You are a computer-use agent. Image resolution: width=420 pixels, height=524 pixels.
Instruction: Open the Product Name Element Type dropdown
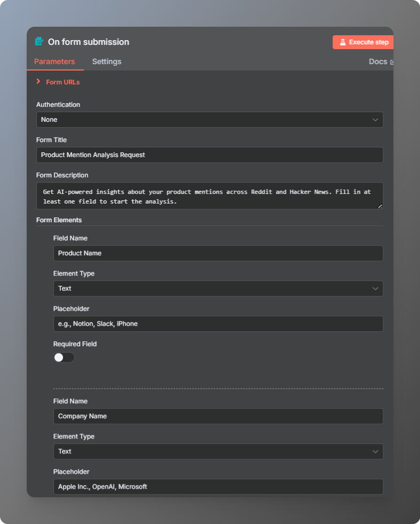(x=218, y=288)
